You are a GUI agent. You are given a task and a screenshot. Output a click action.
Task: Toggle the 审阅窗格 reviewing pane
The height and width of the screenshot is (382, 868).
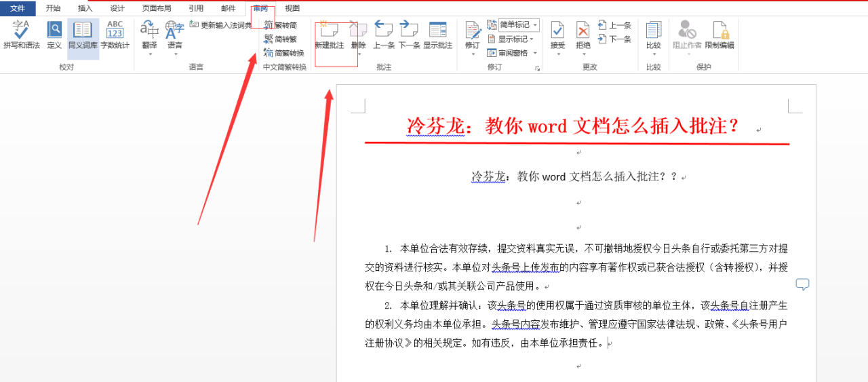(507, 53)
